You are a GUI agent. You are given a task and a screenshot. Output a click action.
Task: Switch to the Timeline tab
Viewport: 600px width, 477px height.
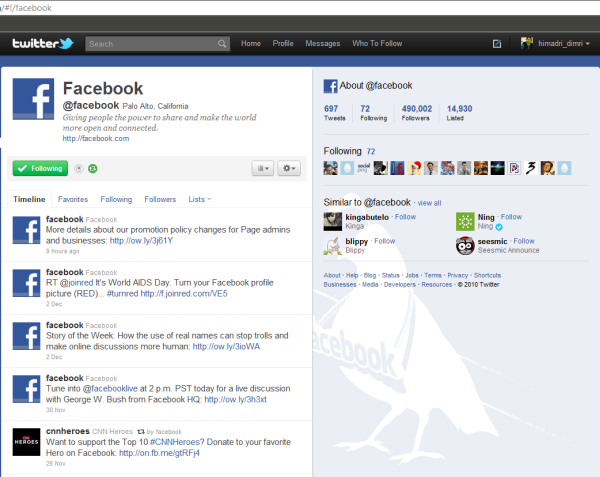tap(29, 199)
